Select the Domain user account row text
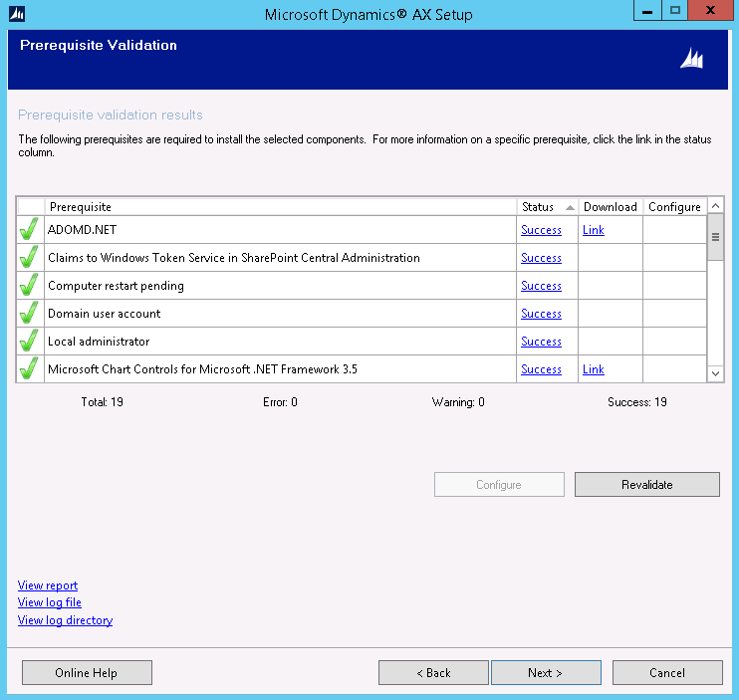Screen dimensions: 739x700 pyautogui.click(x=105, y=314)
